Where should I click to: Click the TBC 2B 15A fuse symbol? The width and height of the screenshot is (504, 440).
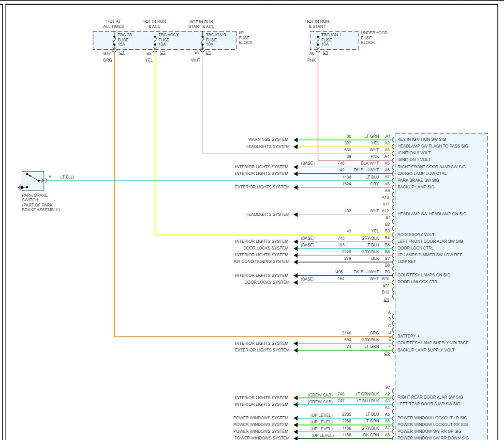point(114,41)
